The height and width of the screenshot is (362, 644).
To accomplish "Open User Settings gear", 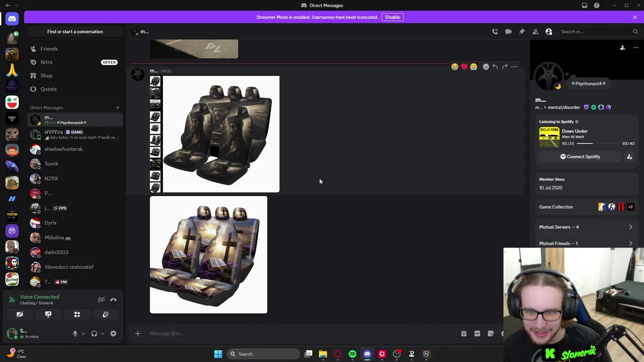I will (x=113, y=334).
